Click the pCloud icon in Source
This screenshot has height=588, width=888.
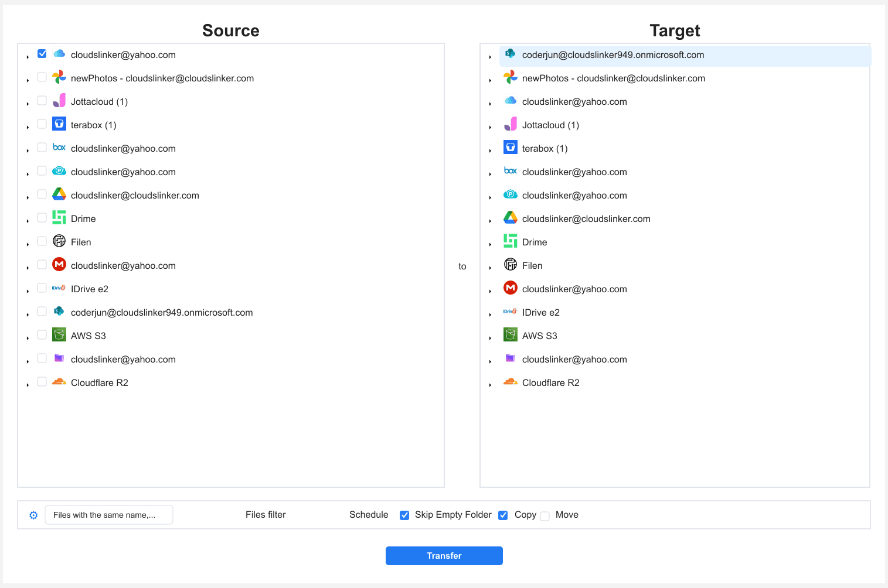(x=59, y=171)
